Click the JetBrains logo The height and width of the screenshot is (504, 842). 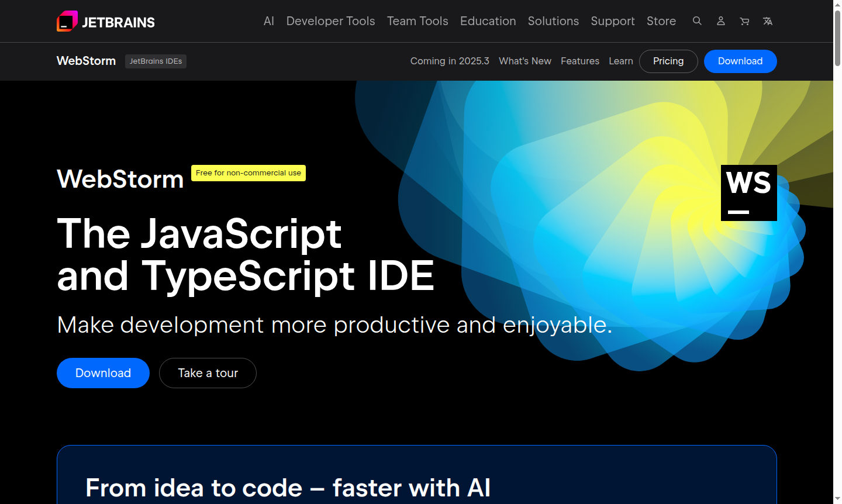pyautogui.click(x=105, y=21)
